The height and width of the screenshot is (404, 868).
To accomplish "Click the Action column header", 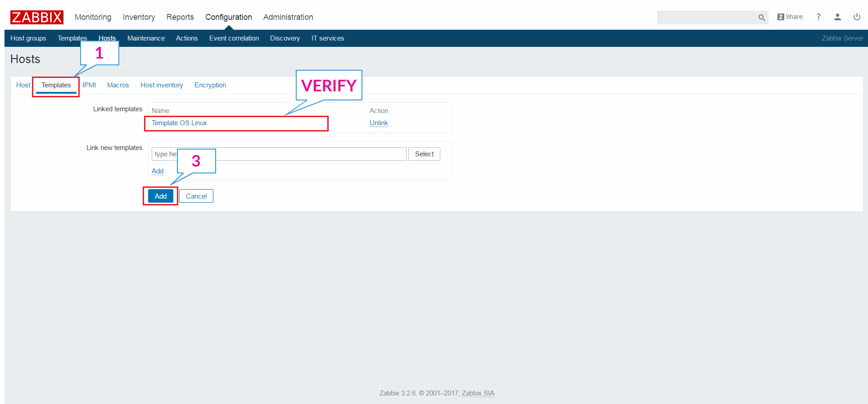I will tap(379, 111).
